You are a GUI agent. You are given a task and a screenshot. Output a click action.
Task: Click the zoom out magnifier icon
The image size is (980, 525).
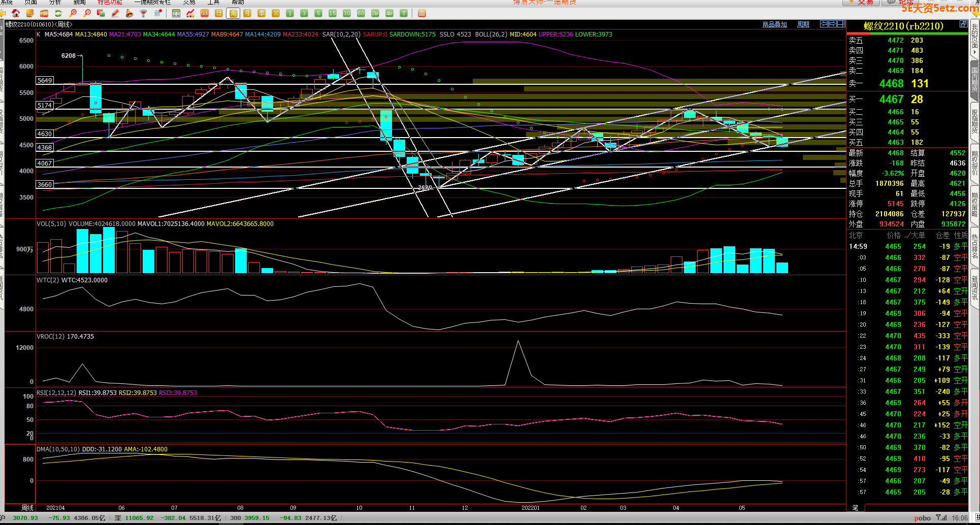tap(87, 13)
